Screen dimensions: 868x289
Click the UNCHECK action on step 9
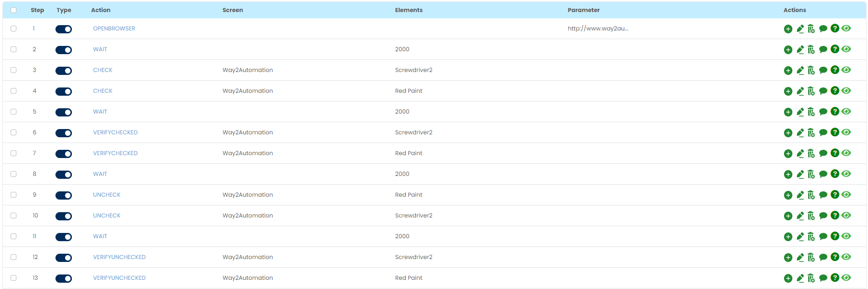107,195
